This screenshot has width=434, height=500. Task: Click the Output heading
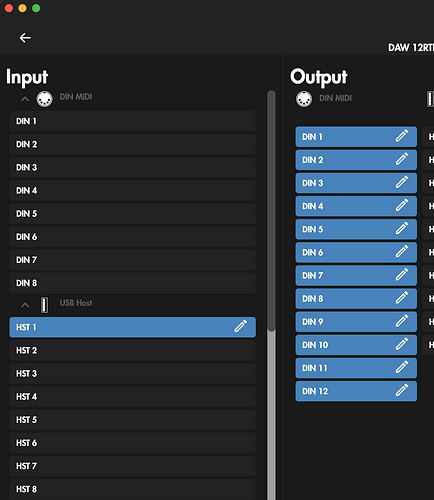point(319,77)
